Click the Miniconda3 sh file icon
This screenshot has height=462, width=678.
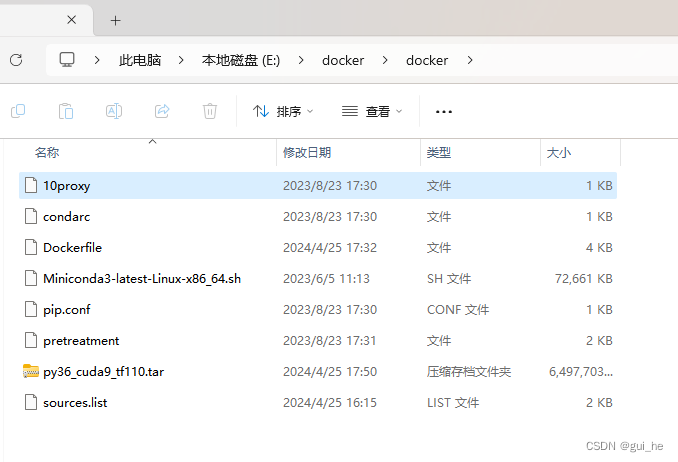coord(31,278)
